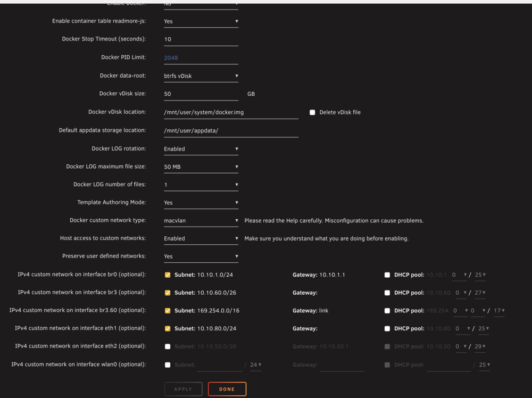
Task: Click the 'Gateway: link' text
Action: [x=311, y=310]
